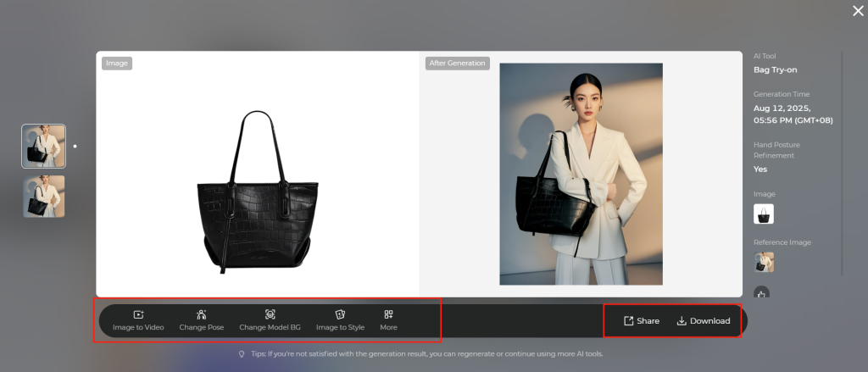Viewport: 868px width, 372px height.
Task: Select the Change Pose tool
Action: tap(202, 320)
